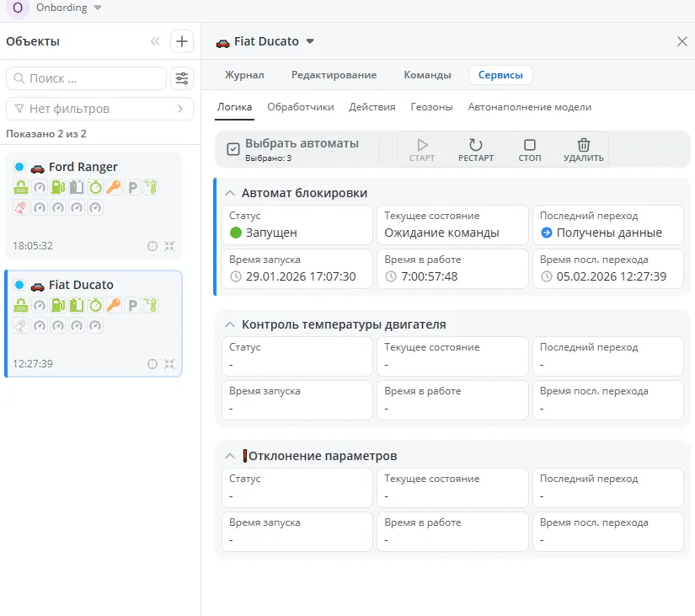The image size is (695, 616).
Task: Switch to the Команды tab
Action: tap(427, 75)
